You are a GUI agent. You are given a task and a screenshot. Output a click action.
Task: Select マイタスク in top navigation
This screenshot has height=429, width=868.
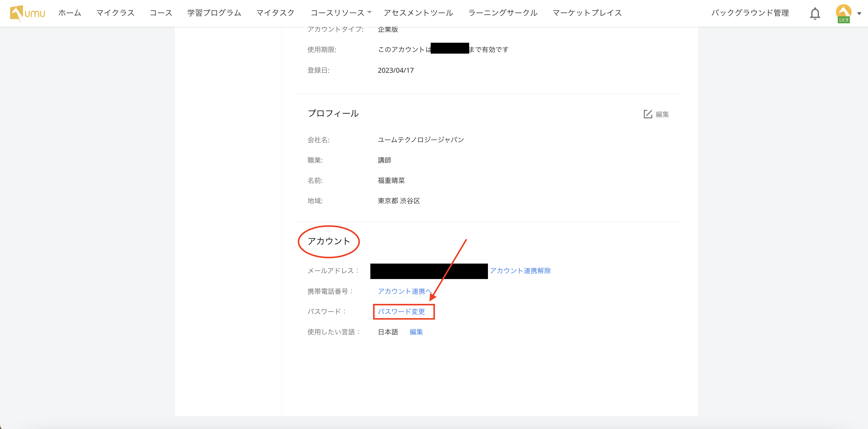(275, 13)
